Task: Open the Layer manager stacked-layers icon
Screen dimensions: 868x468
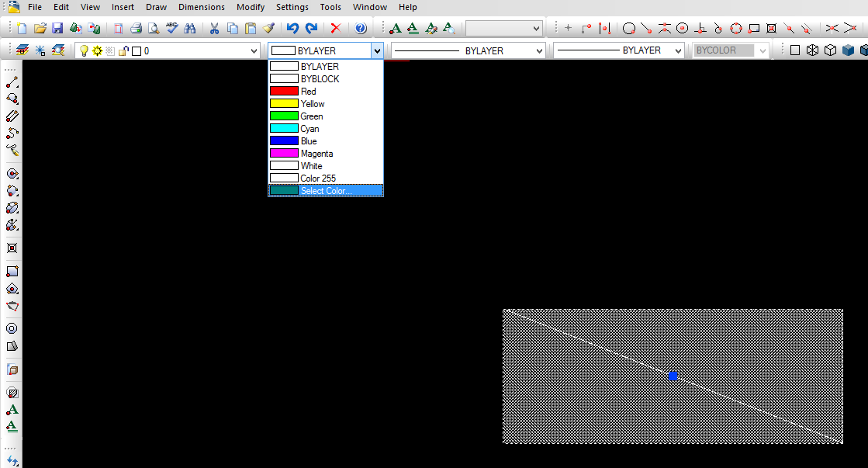Action: point(22,50)
